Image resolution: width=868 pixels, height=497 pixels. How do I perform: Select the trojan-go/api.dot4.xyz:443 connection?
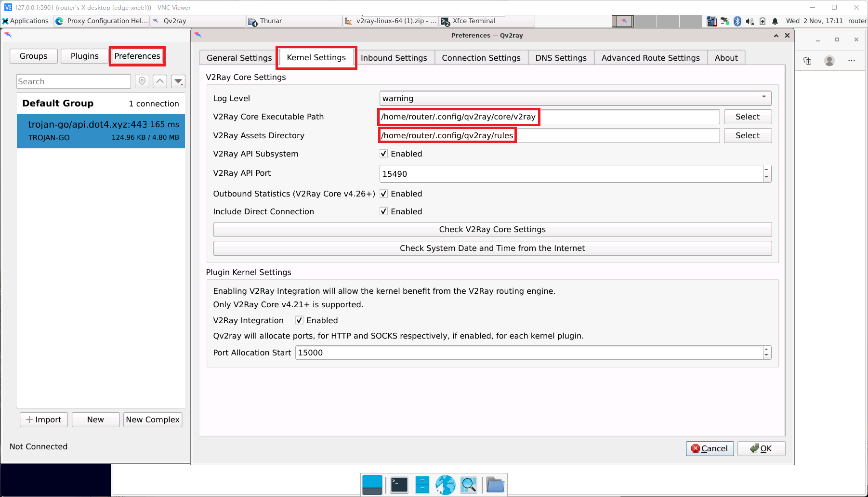(x=101, y=131)
